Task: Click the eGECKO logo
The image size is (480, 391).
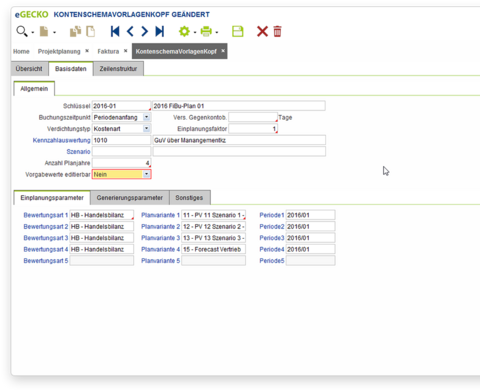Action: 31,15
